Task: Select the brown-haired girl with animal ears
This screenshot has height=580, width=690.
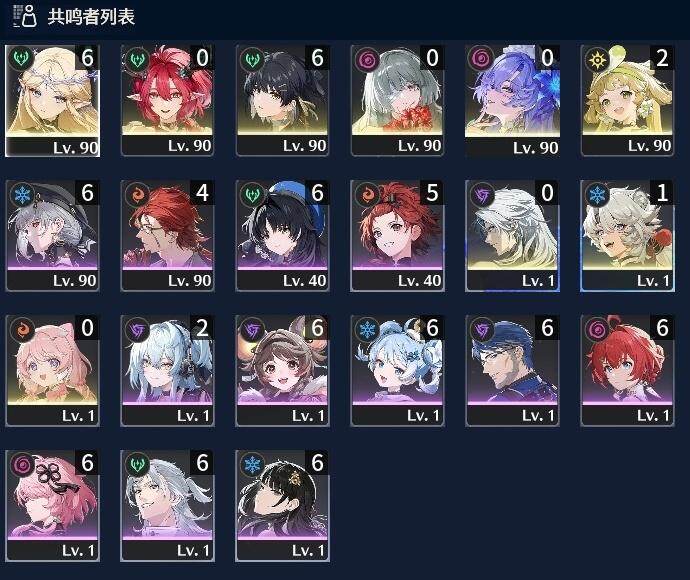Action: (x=283, y=371)
